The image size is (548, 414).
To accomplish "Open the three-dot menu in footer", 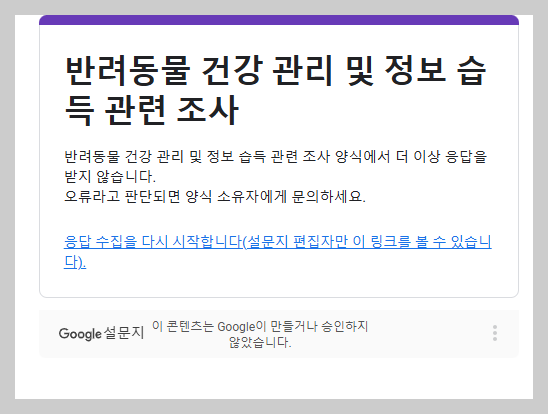I will click(495, 333).
